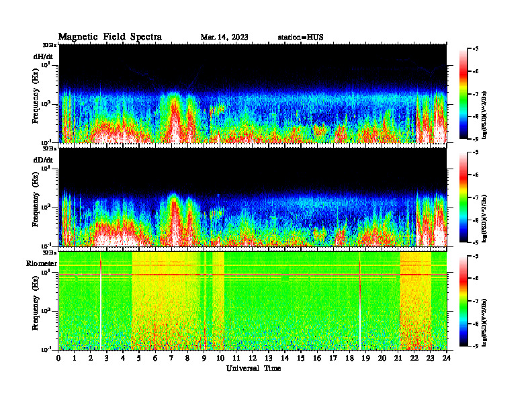The width and height of the screenshot is (532, 411).
Task: Click the hour "19" tick label on time axis
Action: [x=365, y=358]
